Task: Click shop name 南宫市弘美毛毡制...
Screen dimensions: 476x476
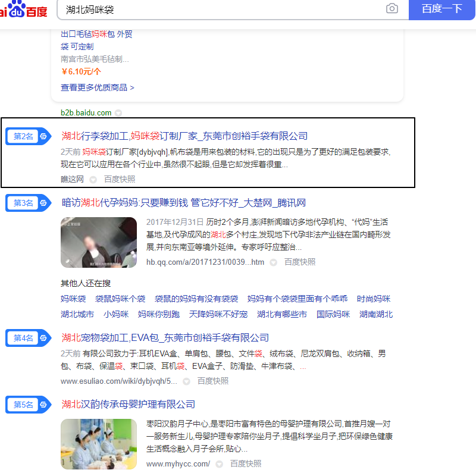Action: click(95, 59)
